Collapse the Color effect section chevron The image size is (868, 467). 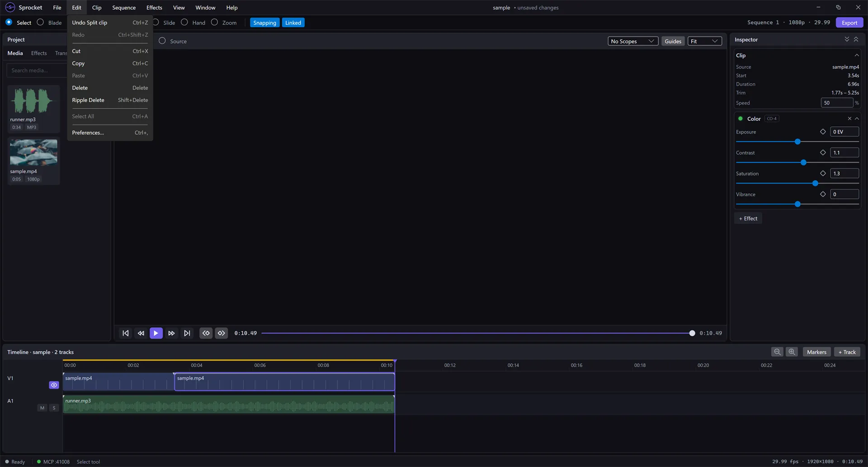[857, 119]
